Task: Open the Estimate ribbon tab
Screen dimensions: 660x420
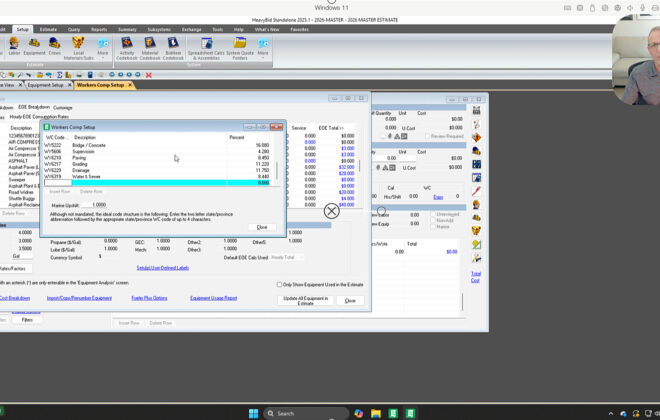Action: point(47,30)
